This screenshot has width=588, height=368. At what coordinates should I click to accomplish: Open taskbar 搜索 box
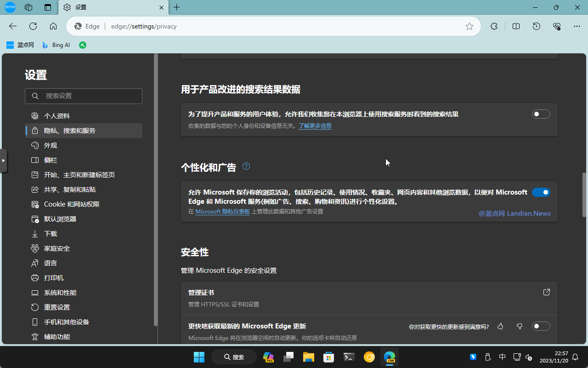pos(234,357)
